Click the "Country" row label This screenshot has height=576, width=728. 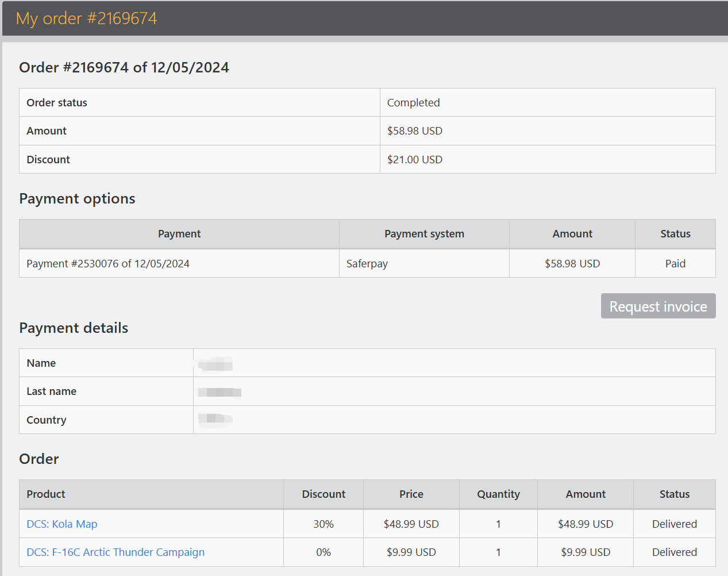(47, 420)
